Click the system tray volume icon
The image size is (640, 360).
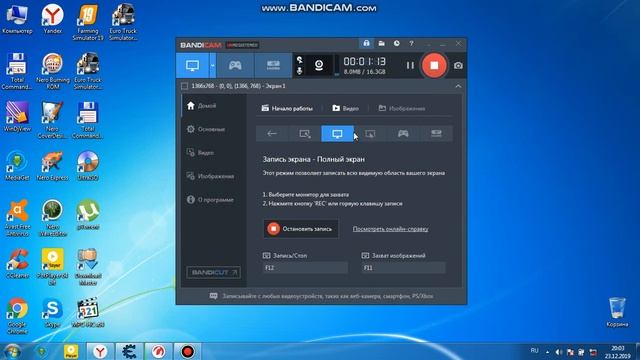559,352
